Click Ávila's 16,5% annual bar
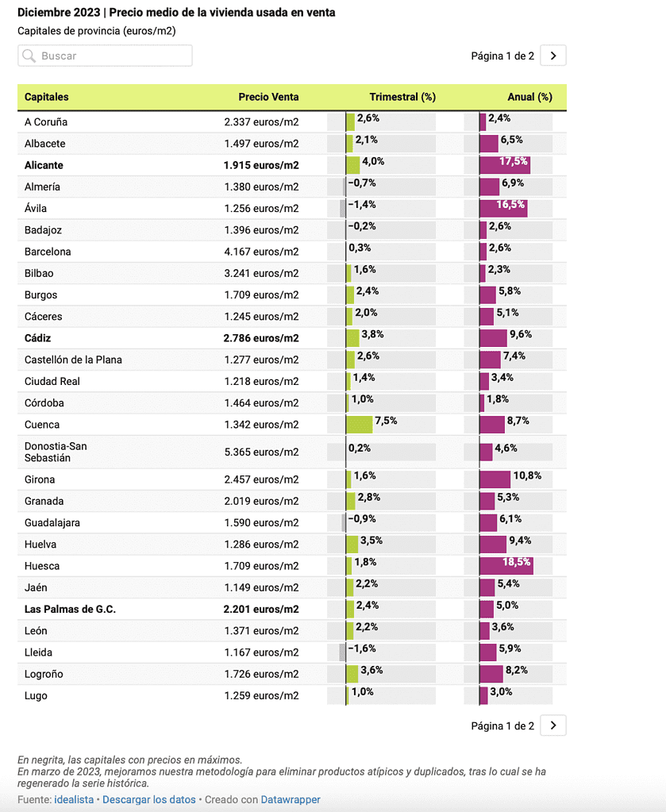The width and height of the screenshot is (666, 812). point(503,208)
